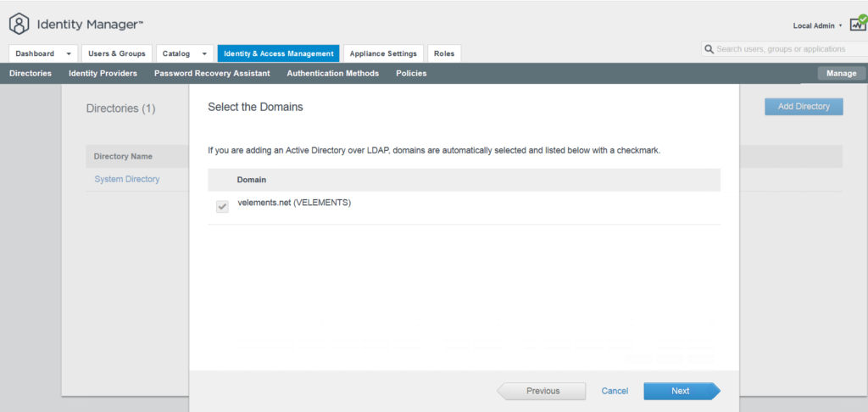Click the Next button
This screenshot has width=868, height=412.
680,391
